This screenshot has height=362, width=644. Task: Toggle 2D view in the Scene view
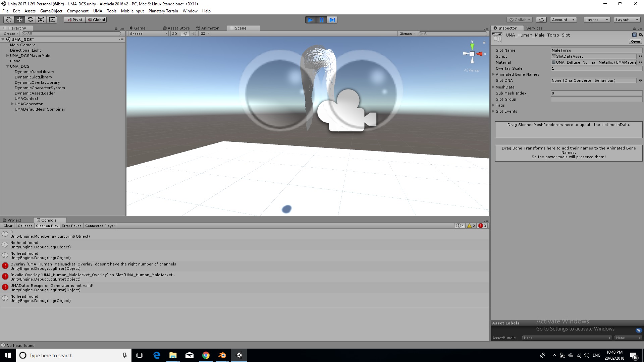click(174, 34)
